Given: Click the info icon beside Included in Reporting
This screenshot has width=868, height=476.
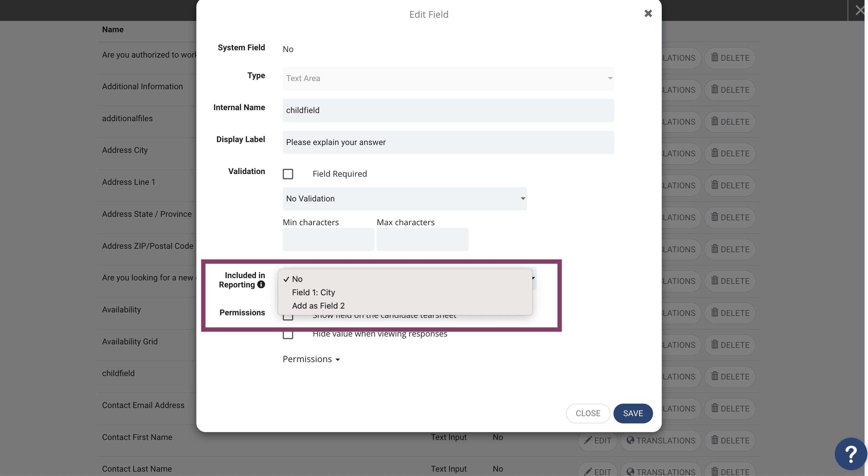Looking at the screenshot, I should click(261, 285).
